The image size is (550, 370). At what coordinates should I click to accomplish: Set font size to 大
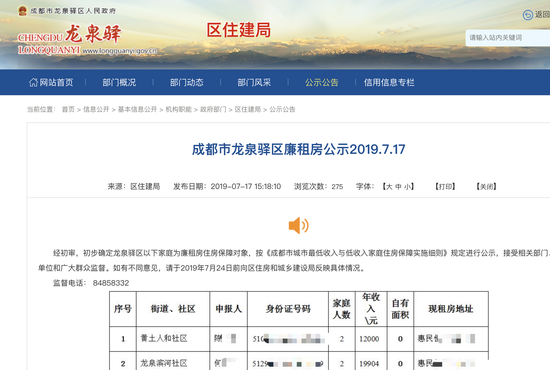click(x=389, y=187)
